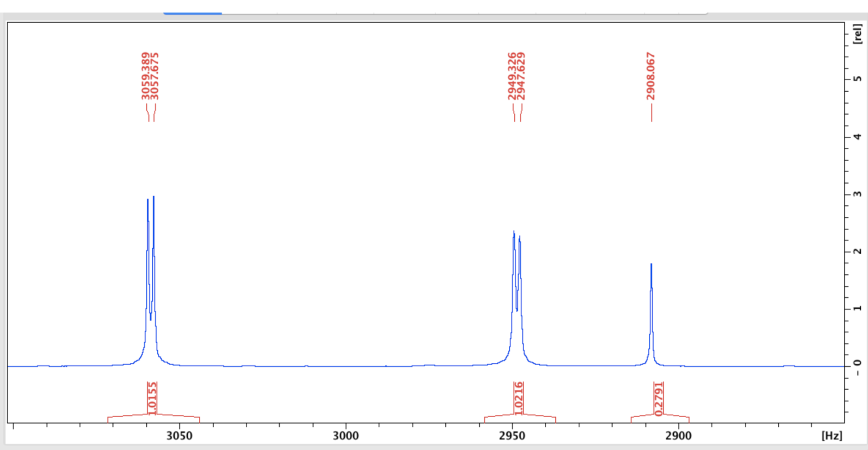
Task: Click the spectrum baseline region
Action: point(365,366)
